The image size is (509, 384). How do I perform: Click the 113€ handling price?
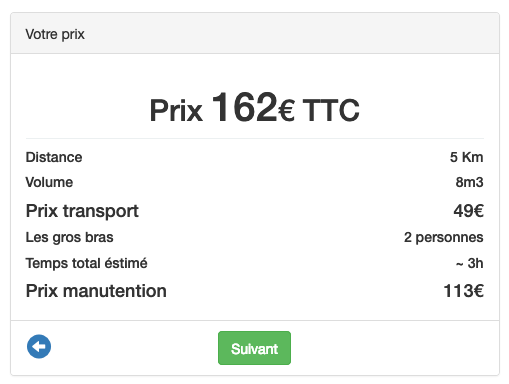463,291
